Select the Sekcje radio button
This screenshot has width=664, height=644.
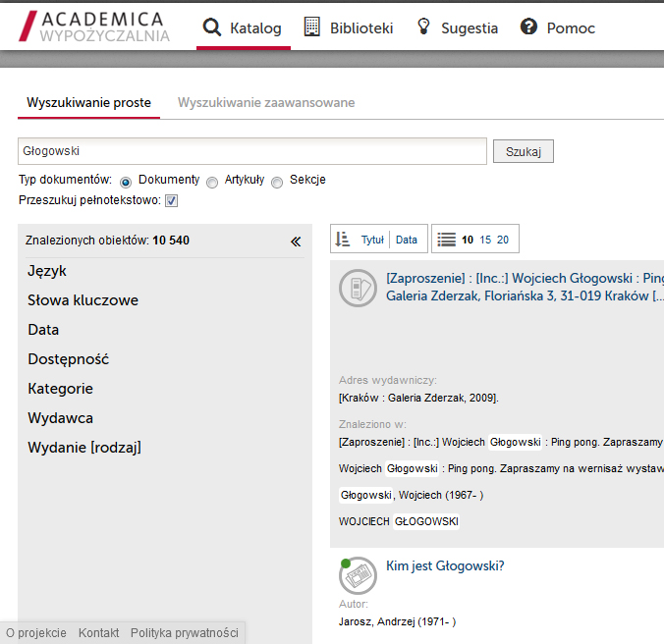point(277,182)
